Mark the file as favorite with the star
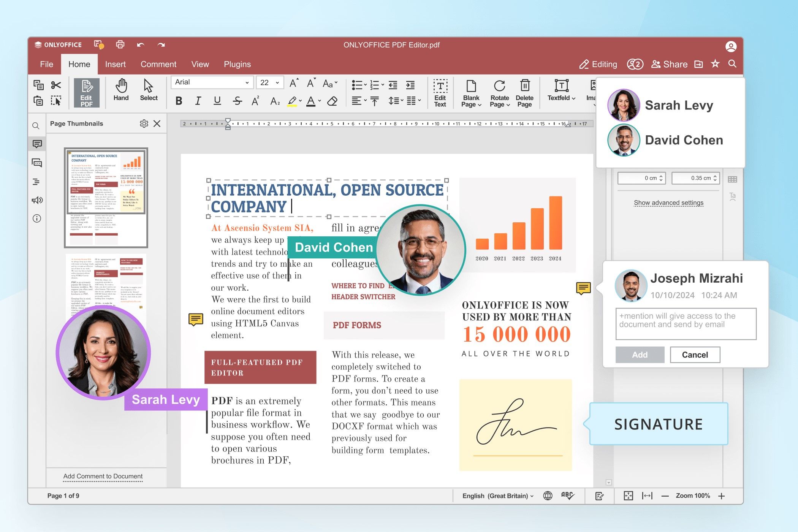The width and height of the screenshot is (798, 532). click(x=715, y=64)
